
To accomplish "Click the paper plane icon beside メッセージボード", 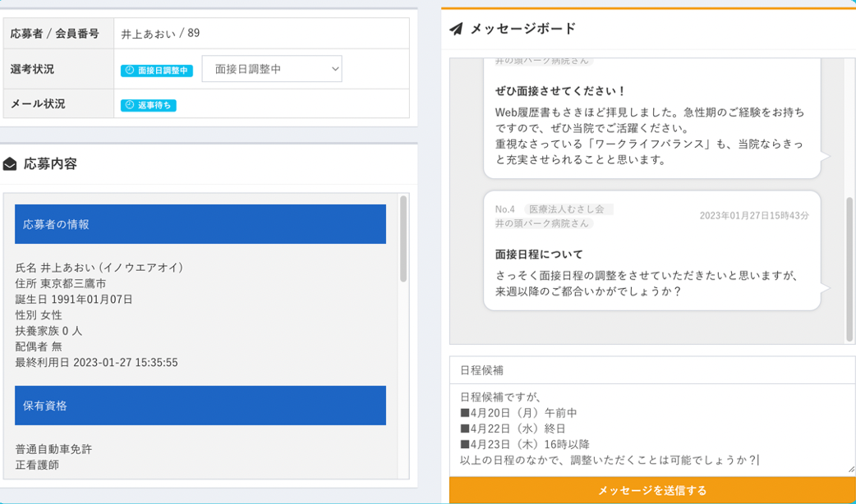I will click(x=456, y=30).
